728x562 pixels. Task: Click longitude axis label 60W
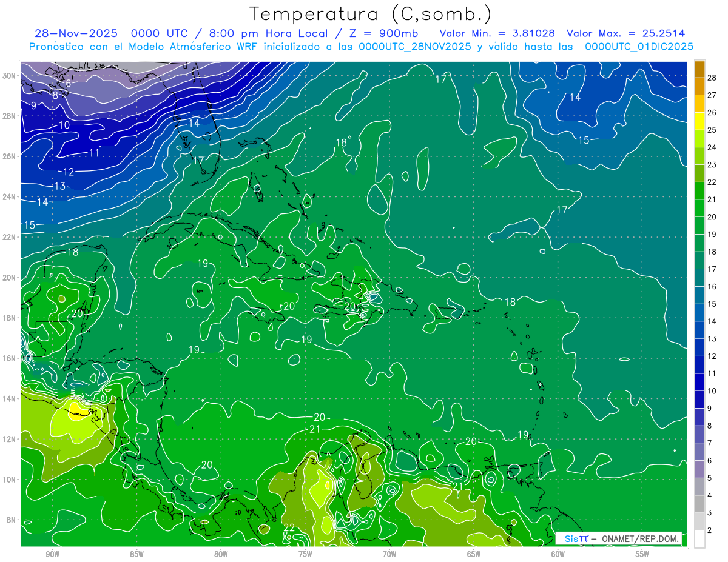[x=558, y=554]
